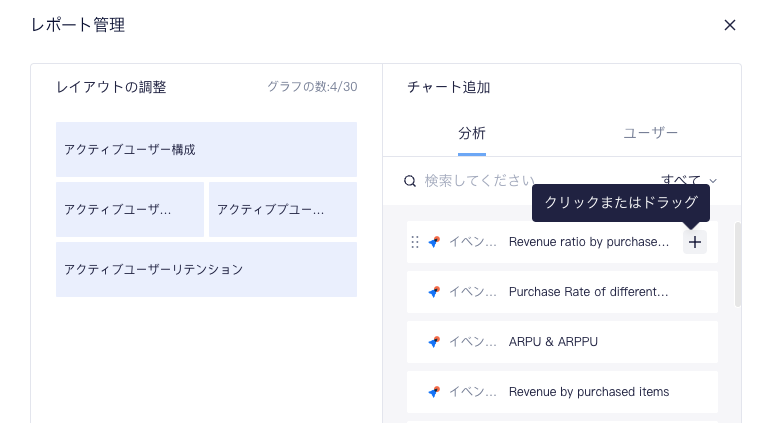Click the rocket icon beside Revenue ratio by purchase

point(434,242)
